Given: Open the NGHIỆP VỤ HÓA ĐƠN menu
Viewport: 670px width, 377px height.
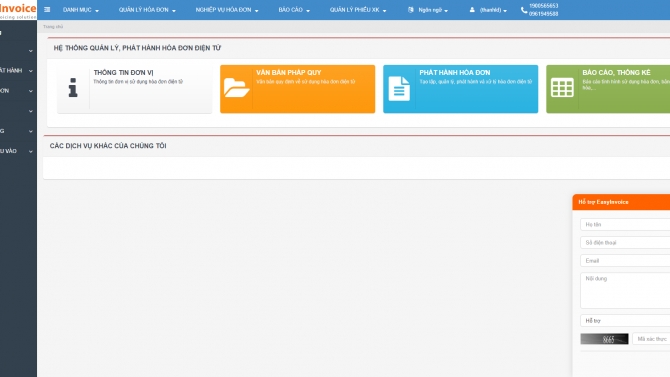Looking at the screenshot, I should point(227,10).
